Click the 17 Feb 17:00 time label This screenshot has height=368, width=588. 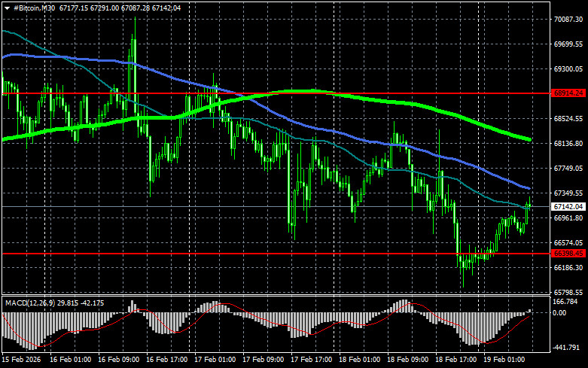[x=311, y=360]
